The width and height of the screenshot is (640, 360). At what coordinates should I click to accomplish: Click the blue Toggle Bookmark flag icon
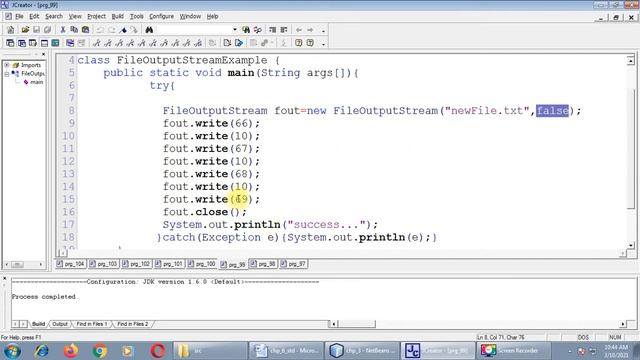(x=123, y=30)
